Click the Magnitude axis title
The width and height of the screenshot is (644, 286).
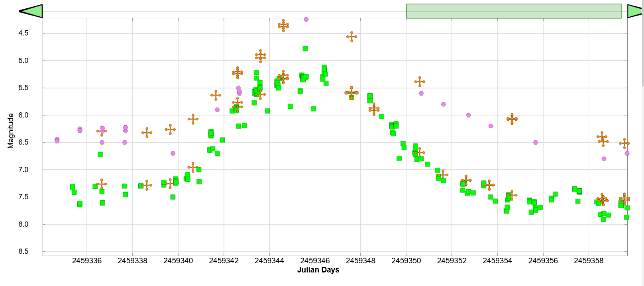click(x=11, y=131)
